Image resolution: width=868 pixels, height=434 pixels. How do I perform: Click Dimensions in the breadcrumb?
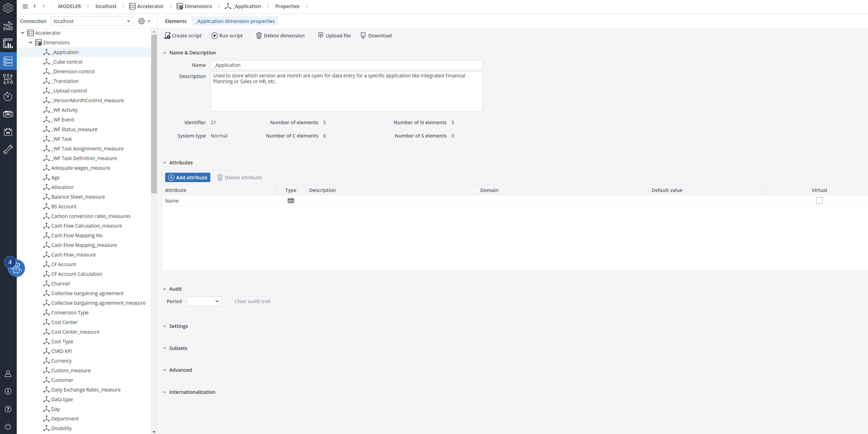195,6
